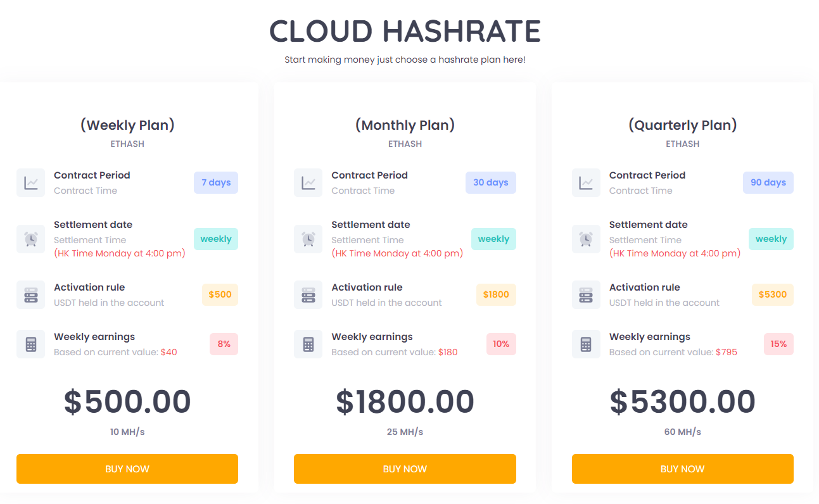This screenshot has height=504, width=819.
Task: Click the Weekly Plan earnings calculator icon
Action: (30, 344)
